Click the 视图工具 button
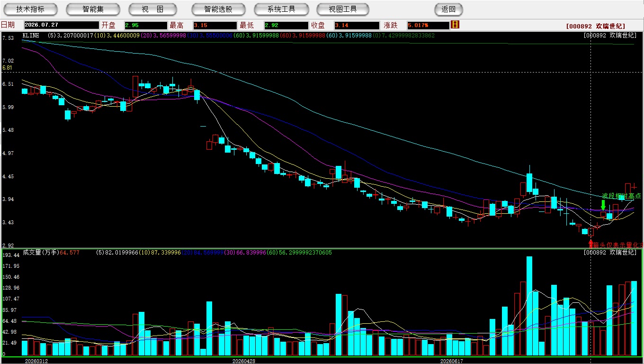Image resolution: width=644 pixels, height=364 pixels. pos(343,9)
